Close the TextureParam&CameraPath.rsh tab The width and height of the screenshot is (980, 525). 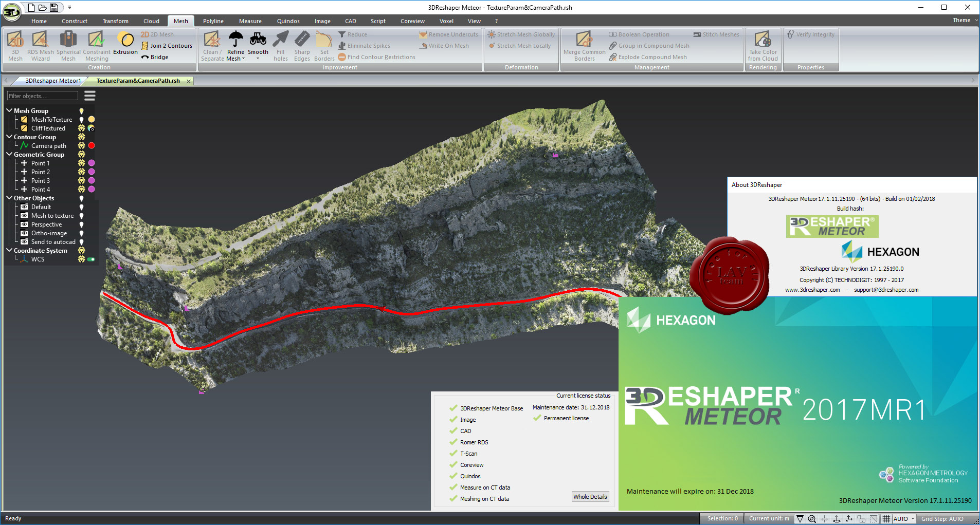pyautogui.click(x=189, y=81)
